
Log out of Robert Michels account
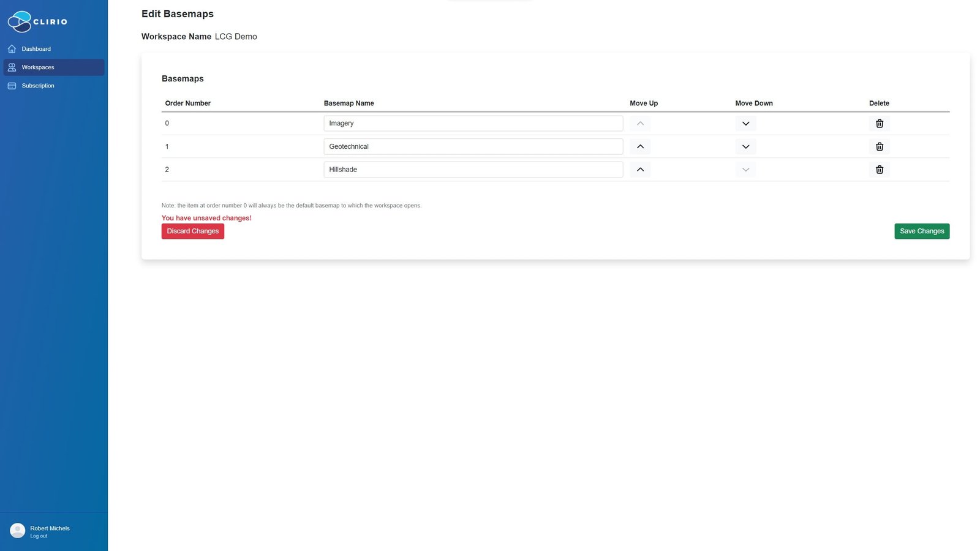(39, 536)
